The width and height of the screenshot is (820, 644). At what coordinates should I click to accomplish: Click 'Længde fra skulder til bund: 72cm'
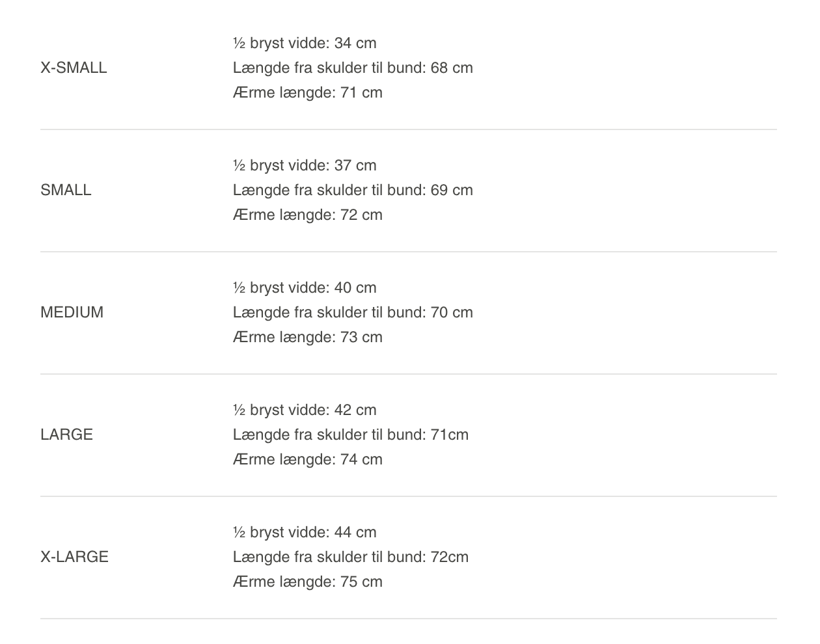pos(351,557)
